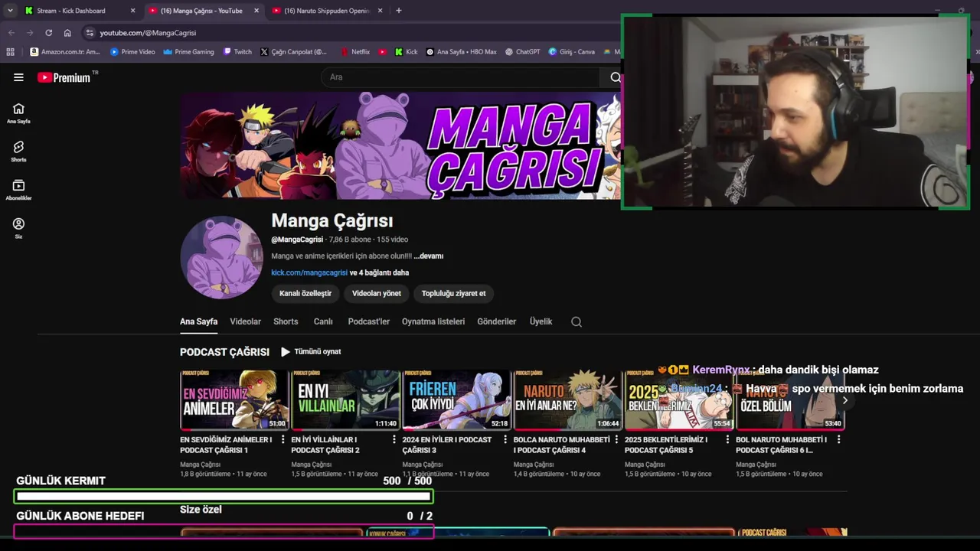Go to Ana Sayfa in sidebar
Image resolution: width=980 pixels, height=551 pixels.
point(18,113)
